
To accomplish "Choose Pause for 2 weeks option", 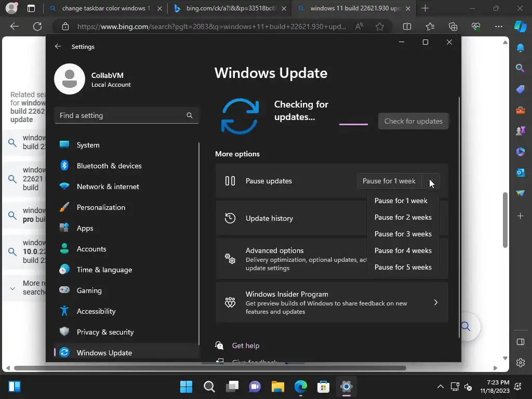I will tap(403, 217).
